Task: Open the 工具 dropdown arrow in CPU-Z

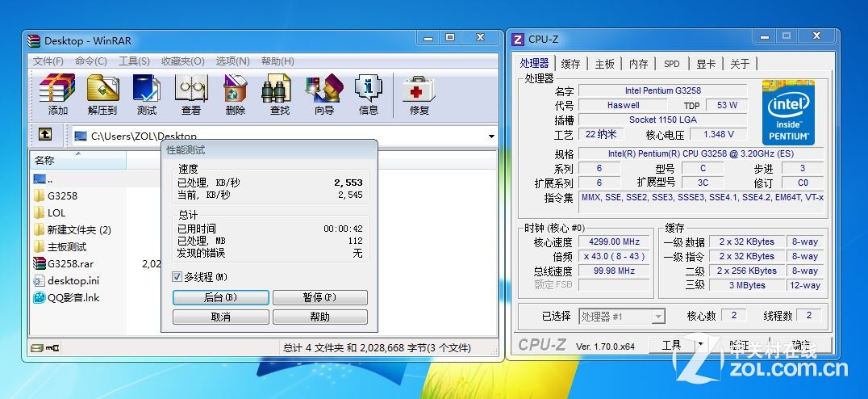Action: [x=700, y=345]
